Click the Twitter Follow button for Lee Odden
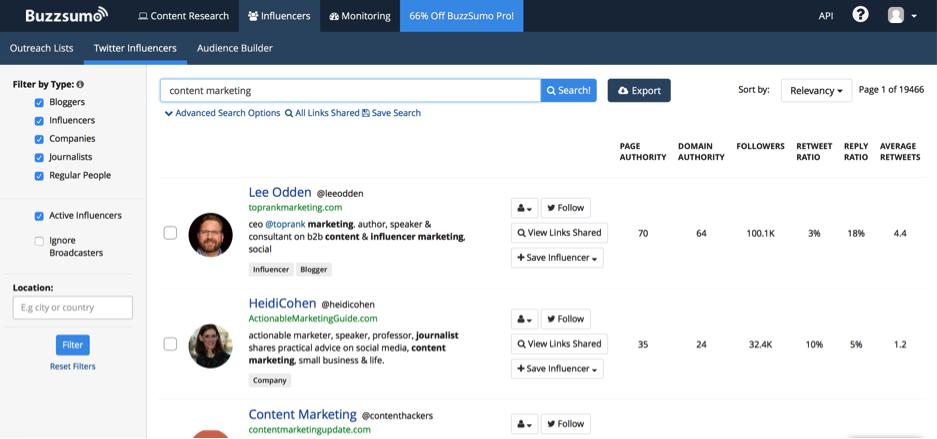 565,208
